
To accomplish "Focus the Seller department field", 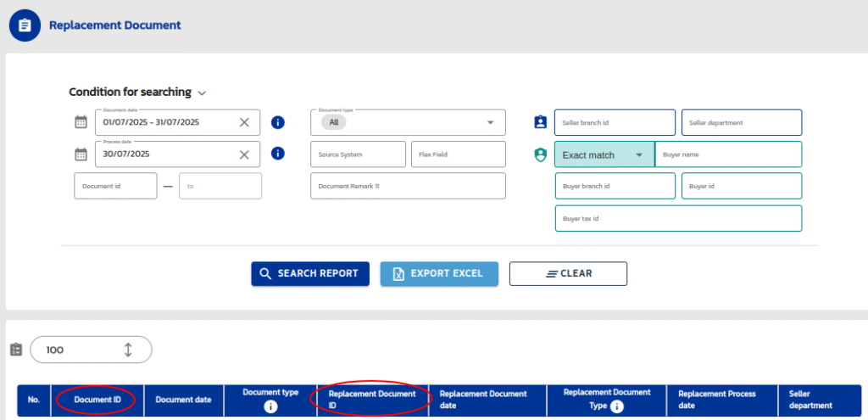I will pos(742,122).
